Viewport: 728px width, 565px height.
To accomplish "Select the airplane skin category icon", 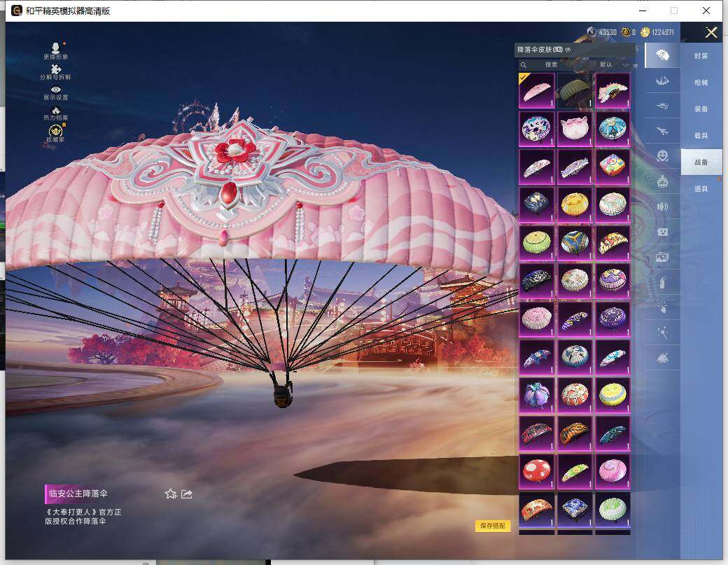I will click(661, 130).
